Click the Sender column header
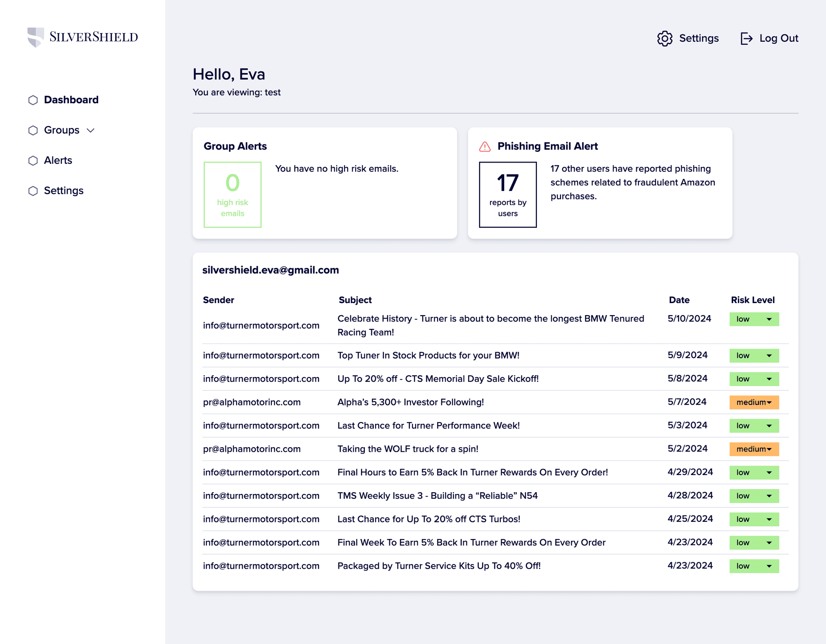The image size is (826, 644). tap(219, 300)
